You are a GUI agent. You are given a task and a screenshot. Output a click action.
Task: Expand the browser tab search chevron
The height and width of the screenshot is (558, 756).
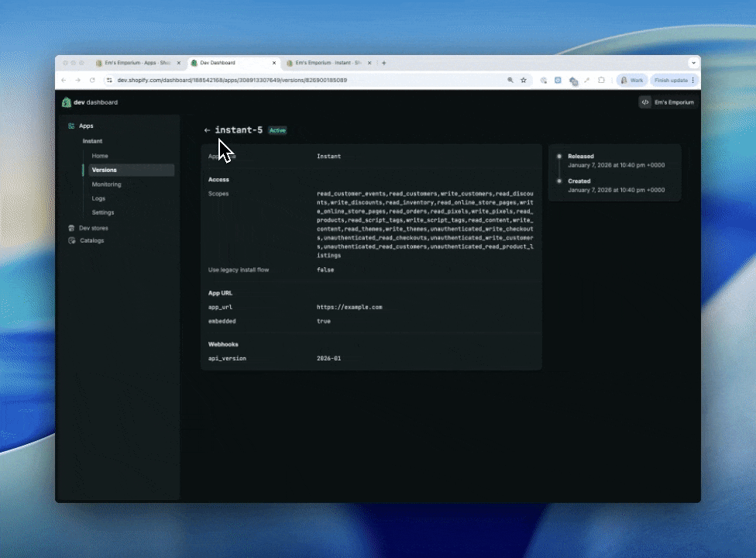[692, 63]
